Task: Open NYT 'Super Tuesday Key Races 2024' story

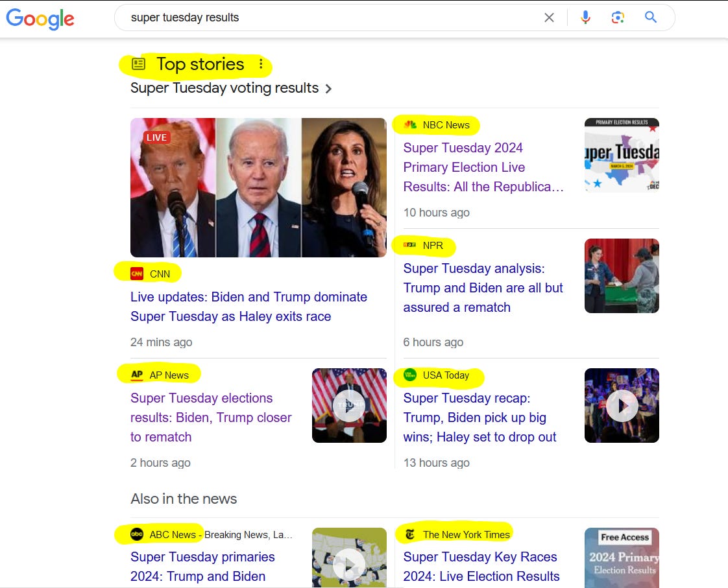Action: (x=481, y=567)
